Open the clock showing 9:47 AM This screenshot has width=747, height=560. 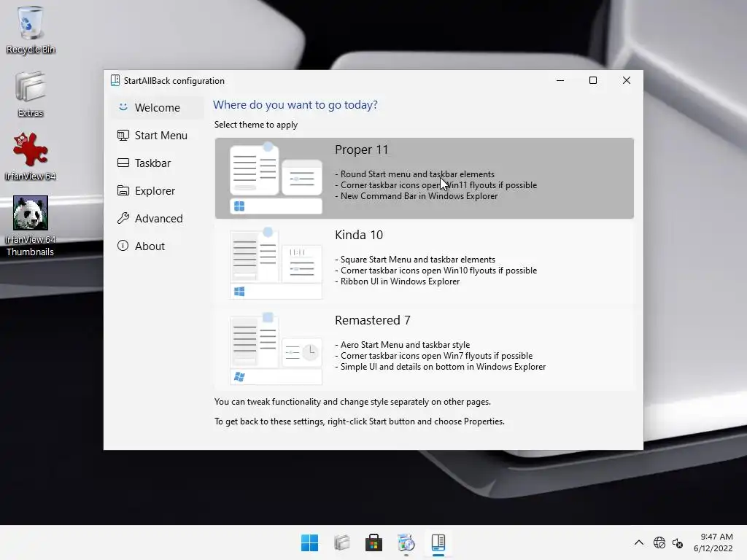click(x=713, y=542)
